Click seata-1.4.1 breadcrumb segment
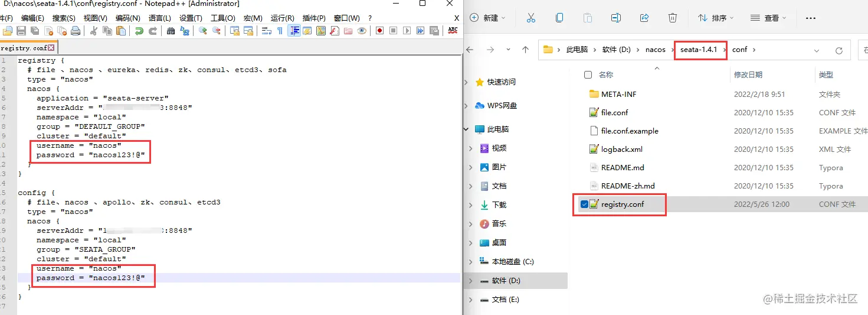 coord(699,50)
